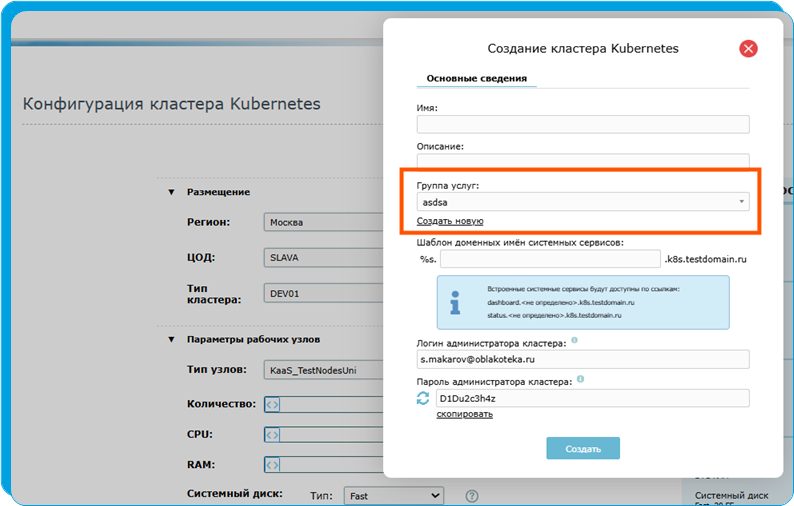Click the help icon next to administrator login label

point(574,342)
